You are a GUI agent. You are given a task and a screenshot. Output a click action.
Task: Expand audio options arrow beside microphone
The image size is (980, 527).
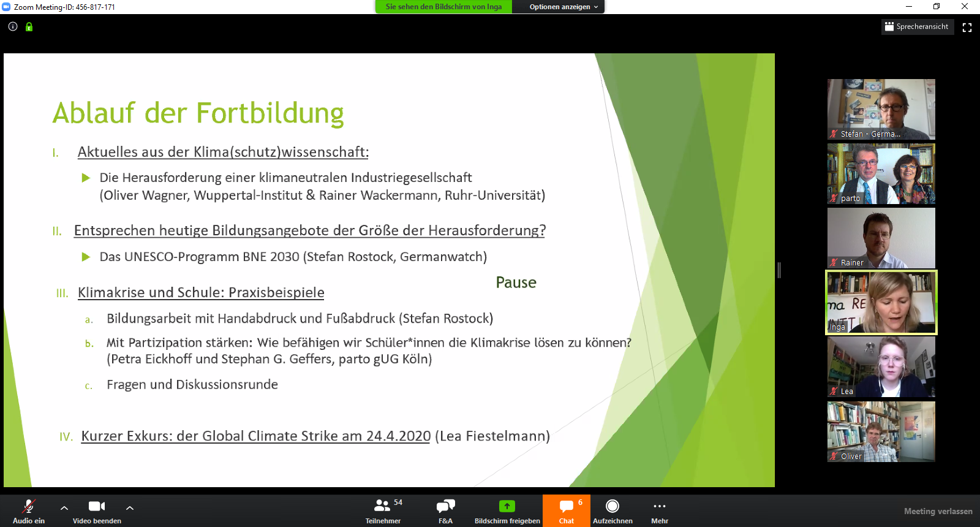(64, 507)
